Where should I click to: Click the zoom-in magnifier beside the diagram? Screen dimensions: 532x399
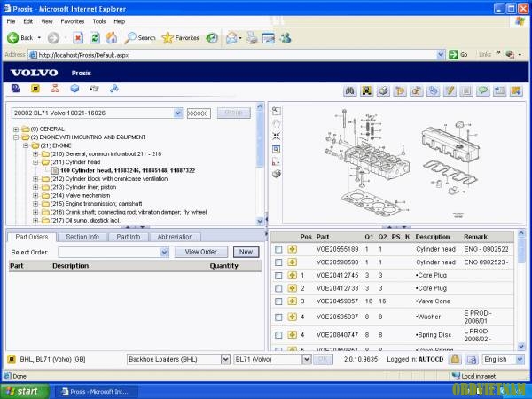(x=276, y=111)
